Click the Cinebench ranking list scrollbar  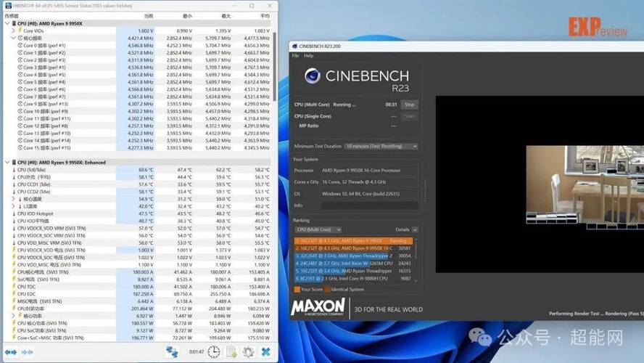click(x=416, y=260)
